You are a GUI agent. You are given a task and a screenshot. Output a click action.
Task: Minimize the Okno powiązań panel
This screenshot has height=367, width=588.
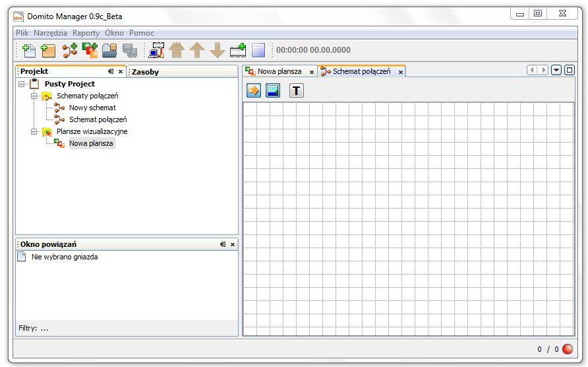[223, 244]
